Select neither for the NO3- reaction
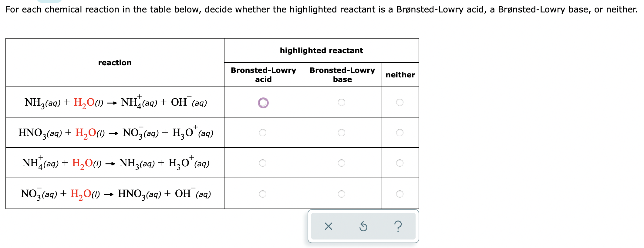Image resolution: width=644 pixels, height=248 pixels. (400, 193)
